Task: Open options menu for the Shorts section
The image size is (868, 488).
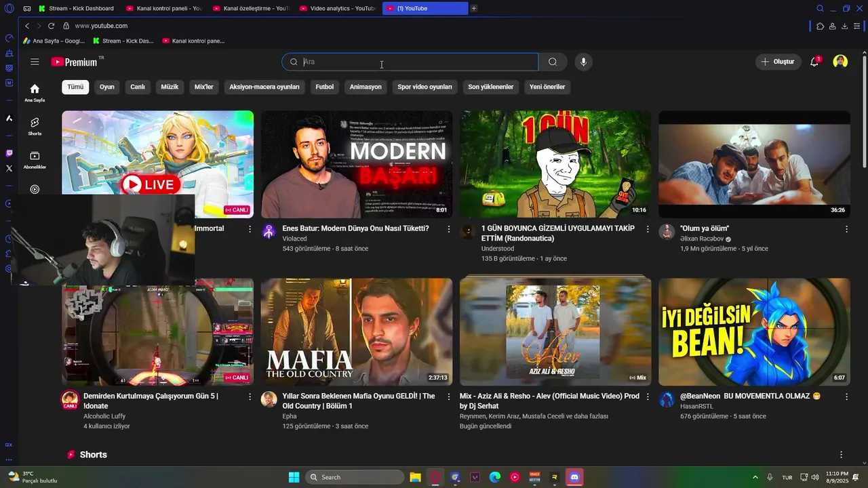Action: 841,455
